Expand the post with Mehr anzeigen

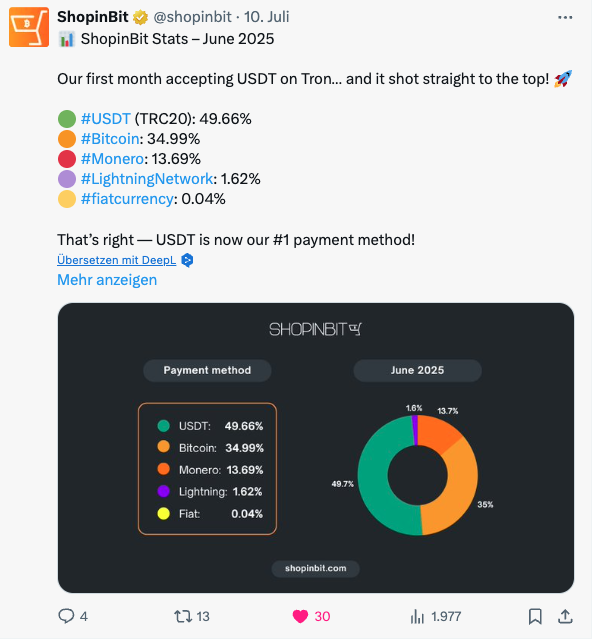tap(107, 280)
